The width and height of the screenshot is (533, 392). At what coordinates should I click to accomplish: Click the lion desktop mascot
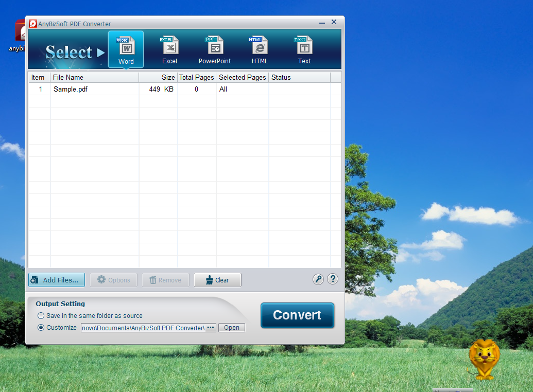484,360
